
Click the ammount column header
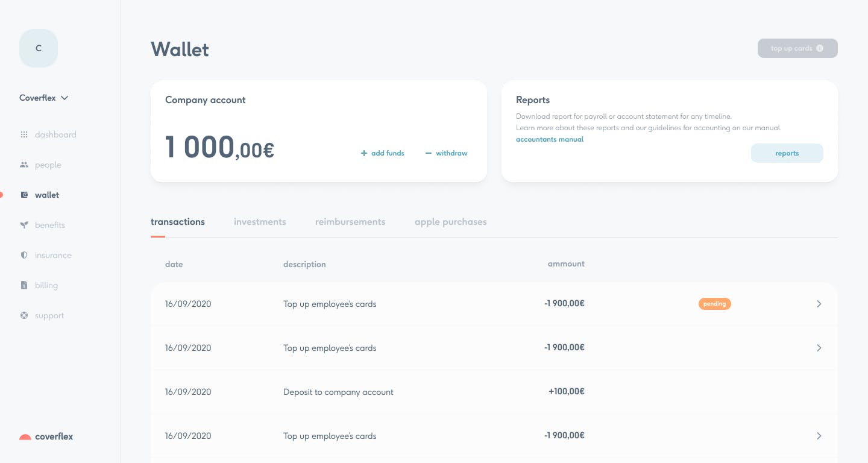pyautogui.click(x=566, y=263)
